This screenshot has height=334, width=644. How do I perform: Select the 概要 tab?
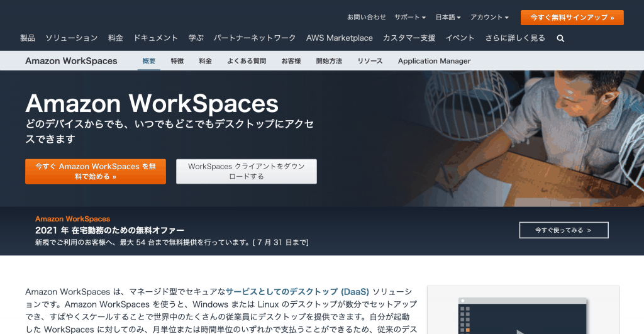pos(148,61)
